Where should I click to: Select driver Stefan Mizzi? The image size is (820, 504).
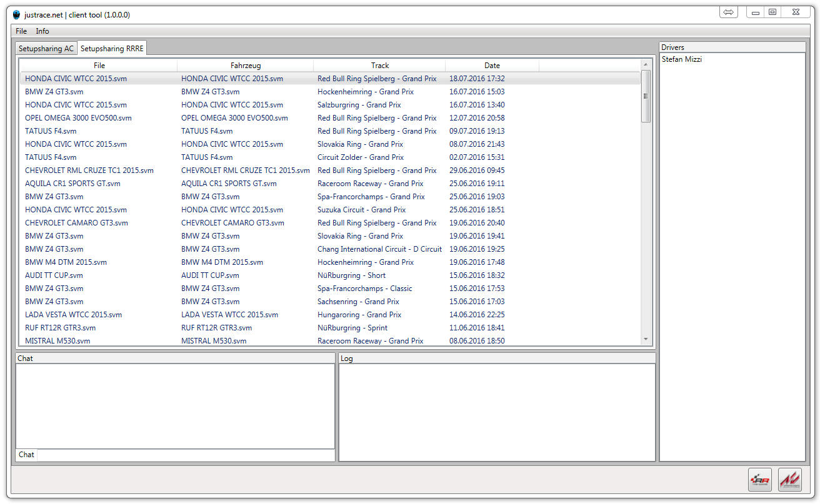click(x=682, y=59)
